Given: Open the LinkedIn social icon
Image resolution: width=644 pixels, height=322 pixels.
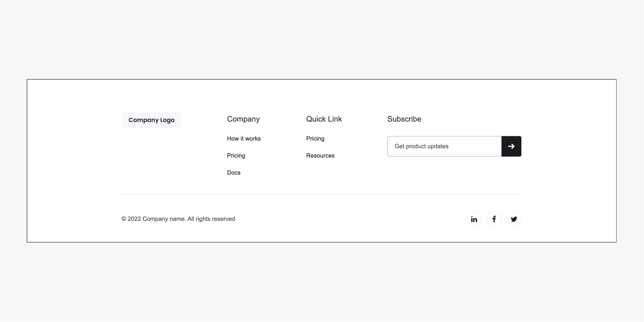Looking at the screenshot, I should [474, 219].
